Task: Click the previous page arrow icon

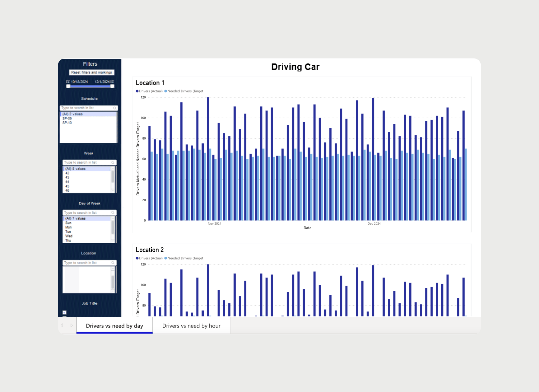Action: tap(62, 325)
